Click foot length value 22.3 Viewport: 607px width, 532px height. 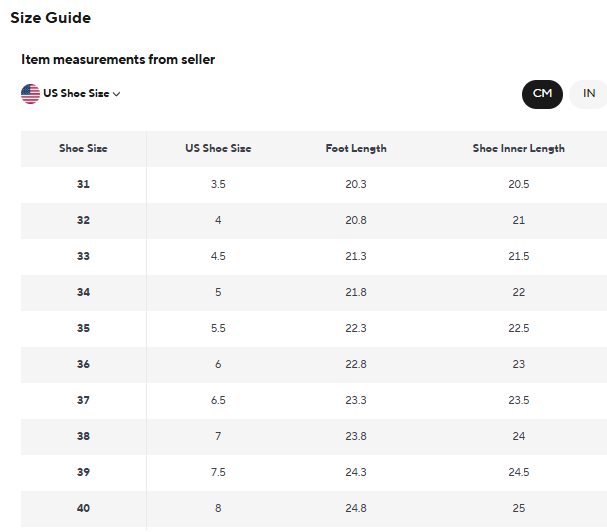(356, 328)
